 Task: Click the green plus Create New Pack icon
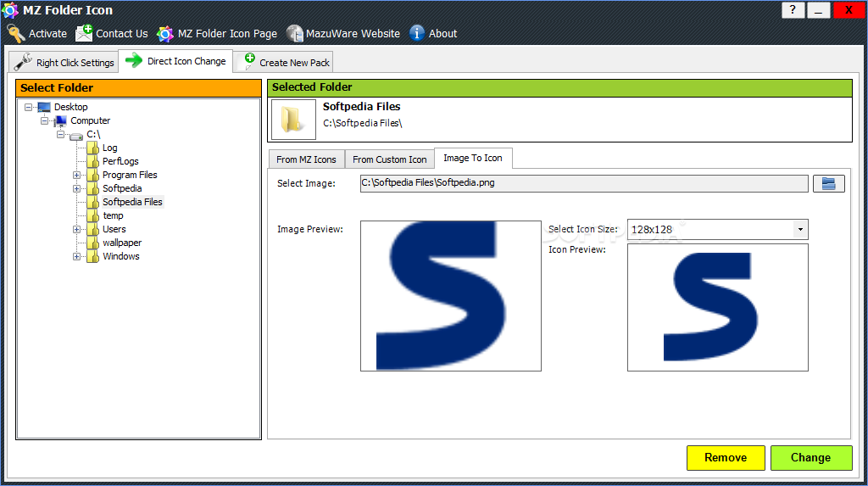pos(249,60)
